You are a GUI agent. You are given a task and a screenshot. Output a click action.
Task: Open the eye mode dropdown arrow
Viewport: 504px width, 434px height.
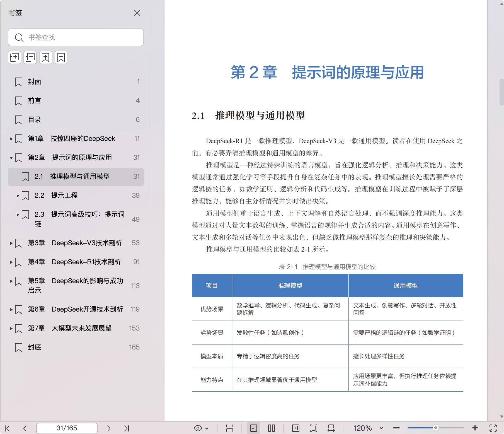point(207,428)
